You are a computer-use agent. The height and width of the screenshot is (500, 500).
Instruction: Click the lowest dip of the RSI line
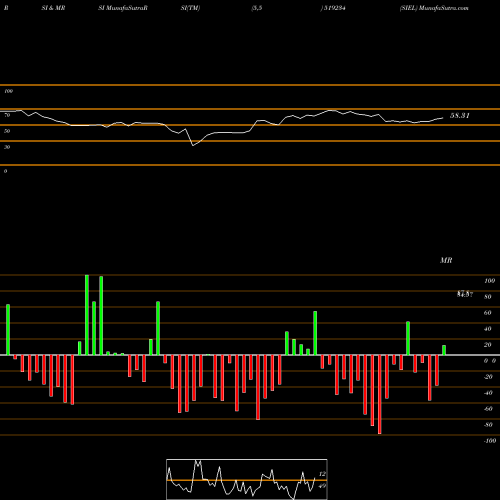(x=193, y=145)
